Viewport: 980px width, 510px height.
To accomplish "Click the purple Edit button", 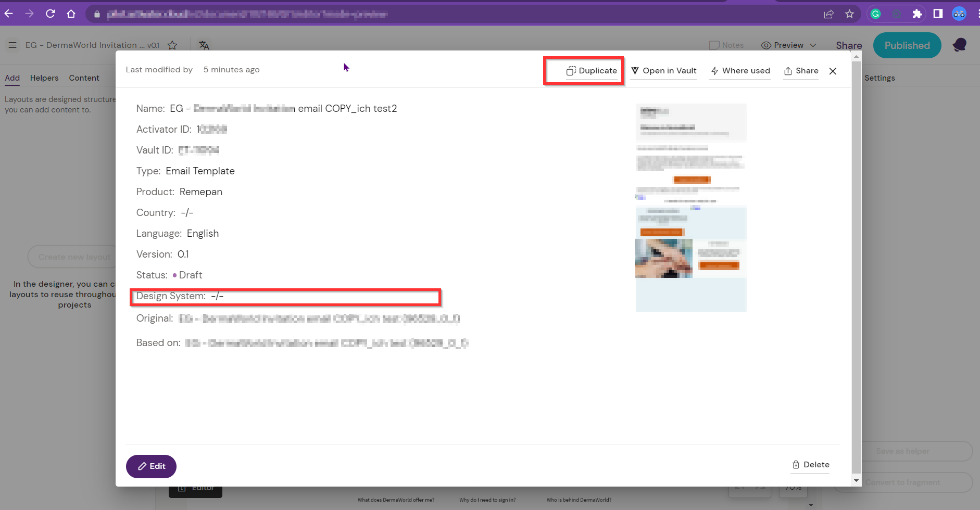I will pos(151,466).
